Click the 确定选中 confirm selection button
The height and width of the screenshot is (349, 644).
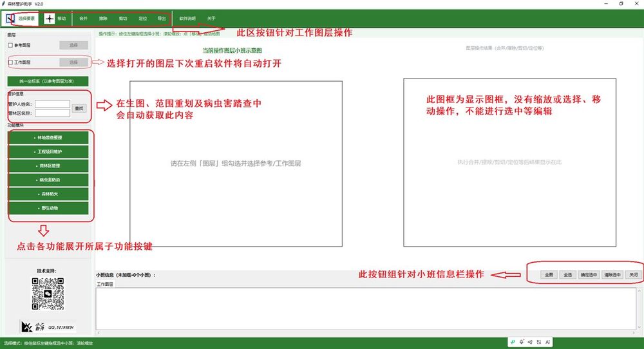[589, 275]
